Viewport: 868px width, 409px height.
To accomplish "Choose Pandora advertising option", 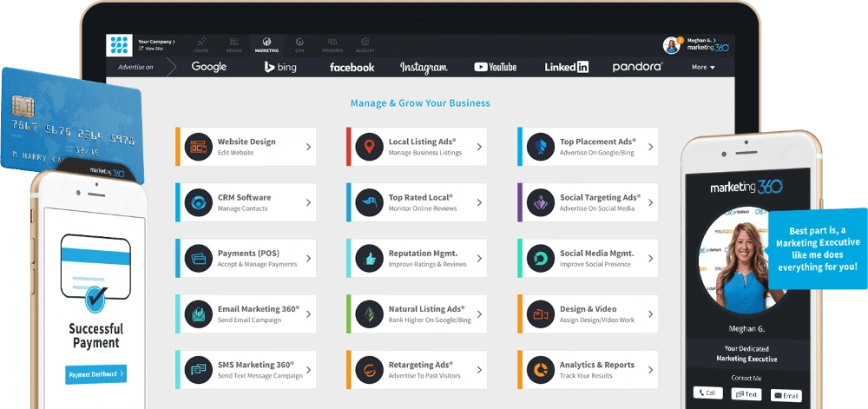I will pyautogui.click(x=638, y=67).
